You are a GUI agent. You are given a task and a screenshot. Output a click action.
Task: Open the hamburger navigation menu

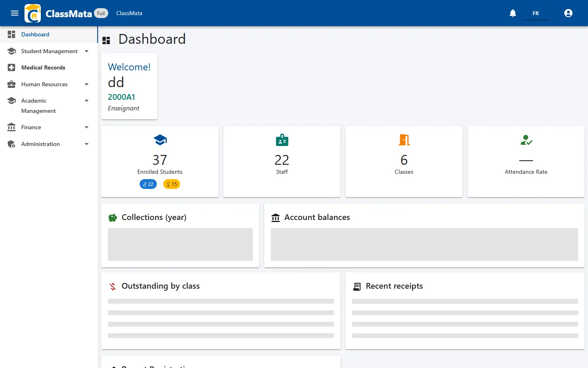pos(15,13)
